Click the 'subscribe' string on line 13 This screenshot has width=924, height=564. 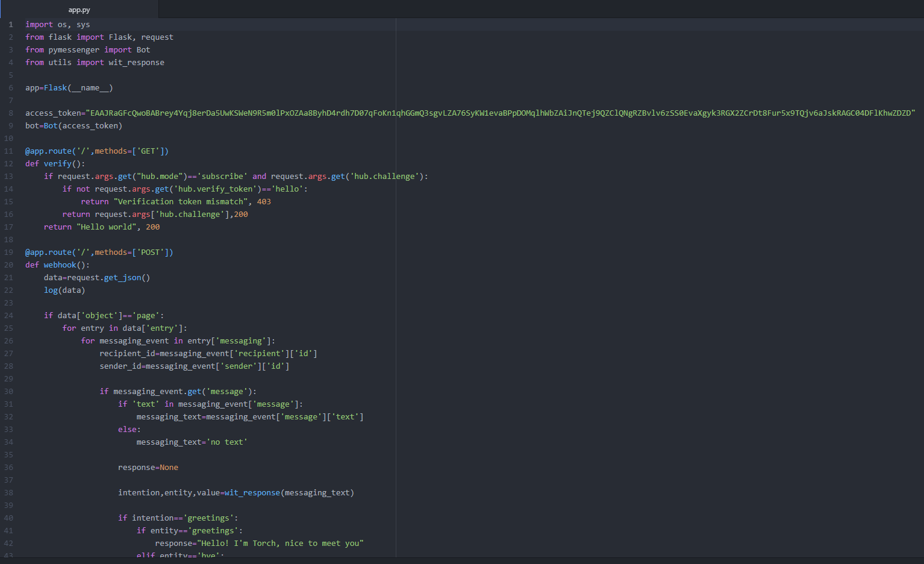(x=222, y=177)
